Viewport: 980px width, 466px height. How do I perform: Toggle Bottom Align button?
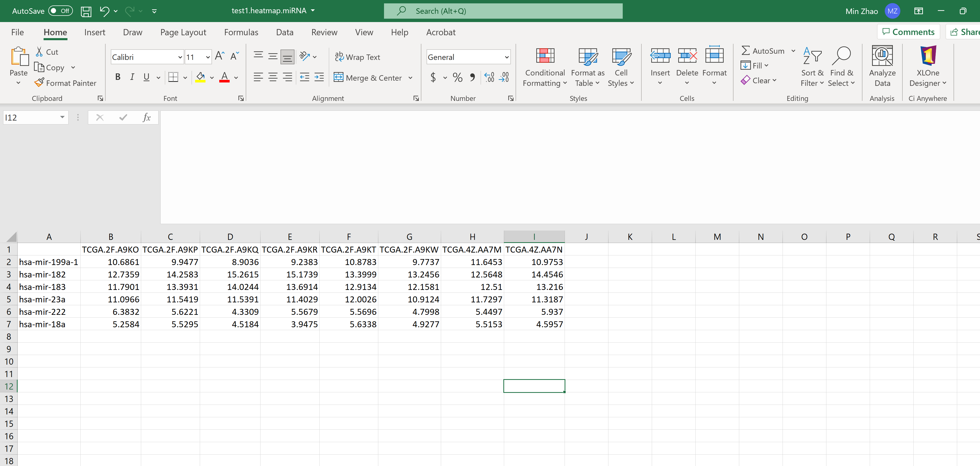(x=287, y=57)
